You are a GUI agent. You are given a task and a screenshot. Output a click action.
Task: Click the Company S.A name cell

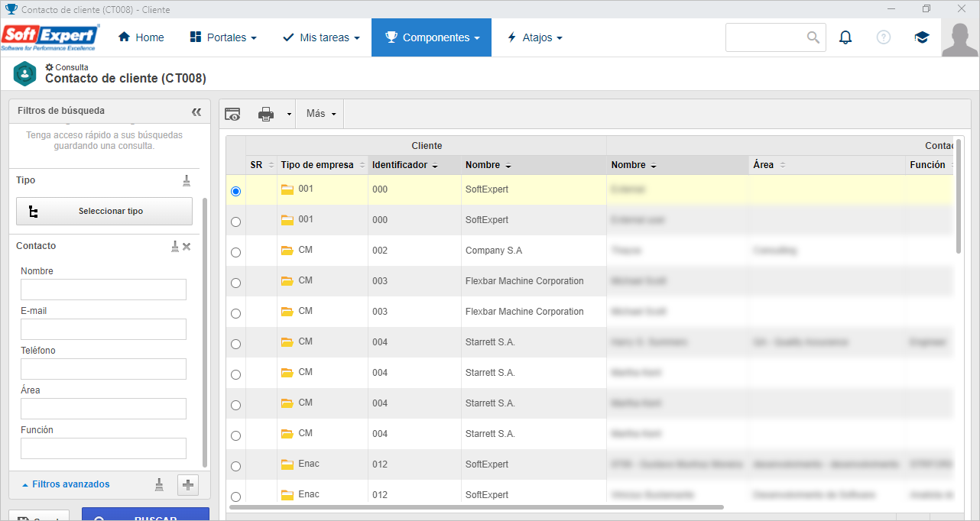(534, 251)
